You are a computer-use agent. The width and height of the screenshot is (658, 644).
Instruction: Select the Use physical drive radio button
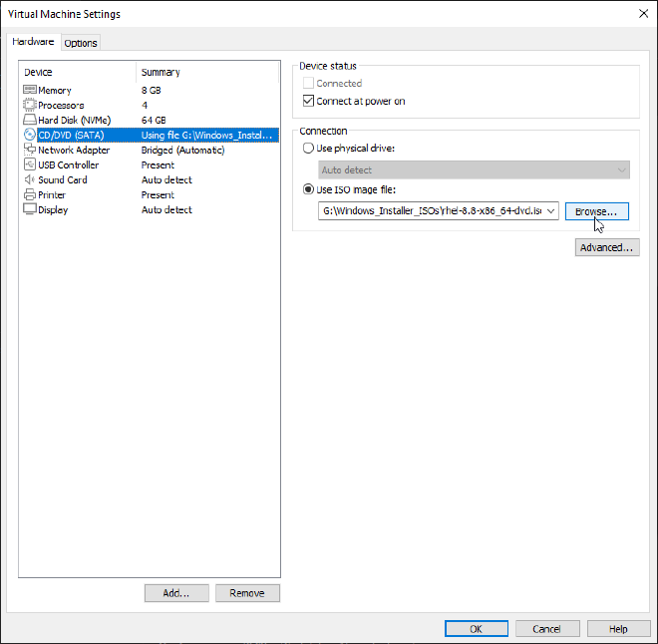(308, 149)
